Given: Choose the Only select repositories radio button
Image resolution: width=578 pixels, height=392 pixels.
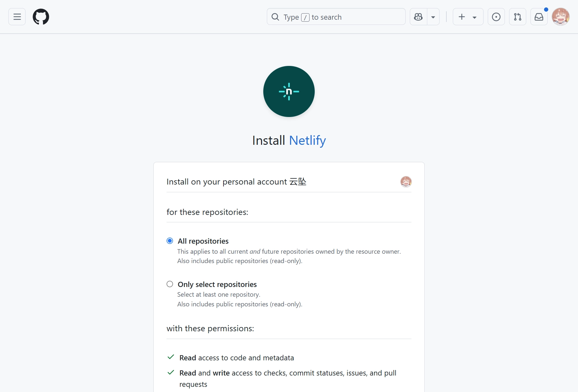Looking at the screenshot, I should pyautogui.click(x=170, y=284).
